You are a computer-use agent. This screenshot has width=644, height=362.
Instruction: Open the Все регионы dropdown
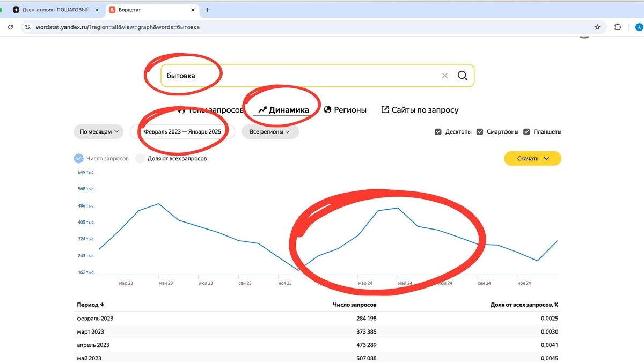270,131
